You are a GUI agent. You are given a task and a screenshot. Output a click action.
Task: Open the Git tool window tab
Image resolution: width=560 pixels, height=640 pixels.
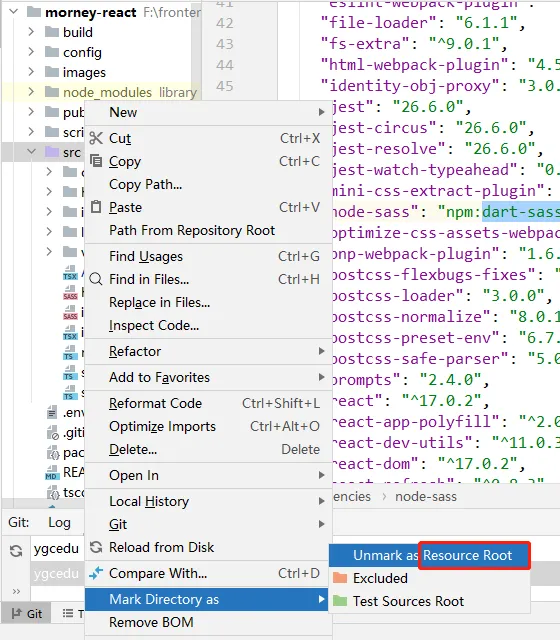point(27,613)
